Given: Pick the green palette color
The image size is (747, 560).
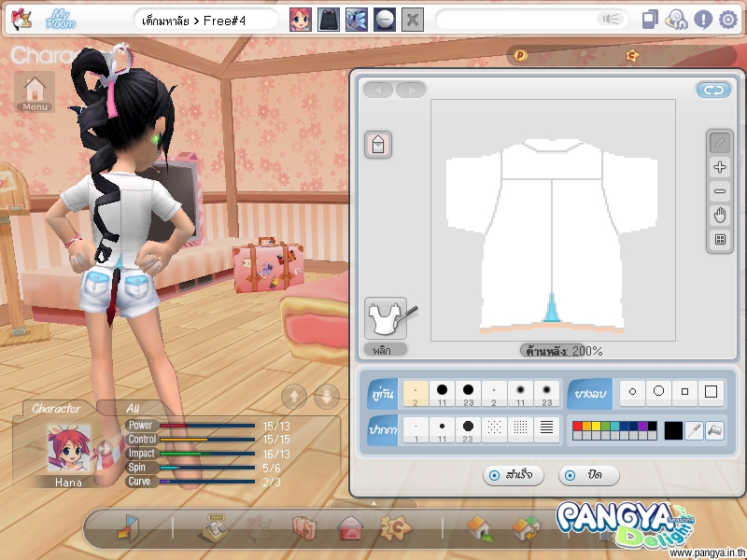Looking at the screenshot, I should pos(605,426).
